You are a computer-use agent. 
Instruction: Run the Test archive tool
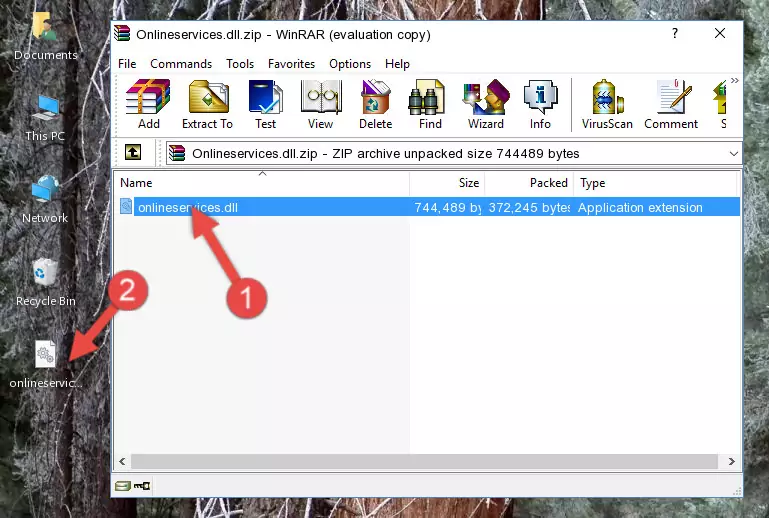click(x=265, y=104)
